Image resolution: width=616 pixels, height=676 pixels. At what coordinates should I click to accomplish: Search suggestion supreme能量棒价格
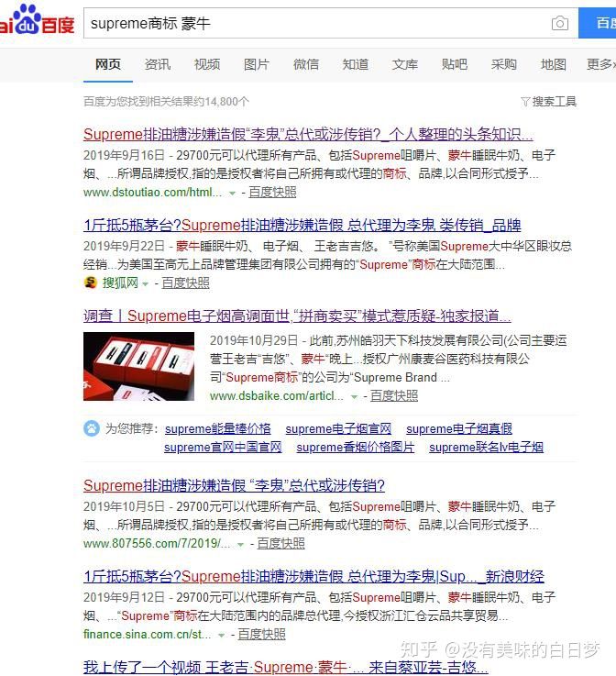(218, 429)
